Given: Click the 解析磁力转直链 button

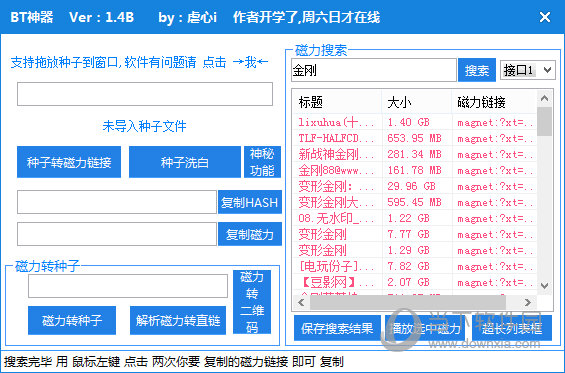Looking at the screenshot, I should click(x=178, y=320).
